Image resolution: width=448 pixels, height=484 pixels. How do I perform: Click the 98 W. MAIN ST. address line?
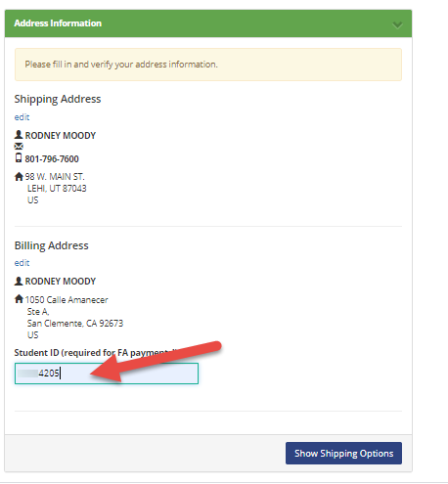(55, 177)
